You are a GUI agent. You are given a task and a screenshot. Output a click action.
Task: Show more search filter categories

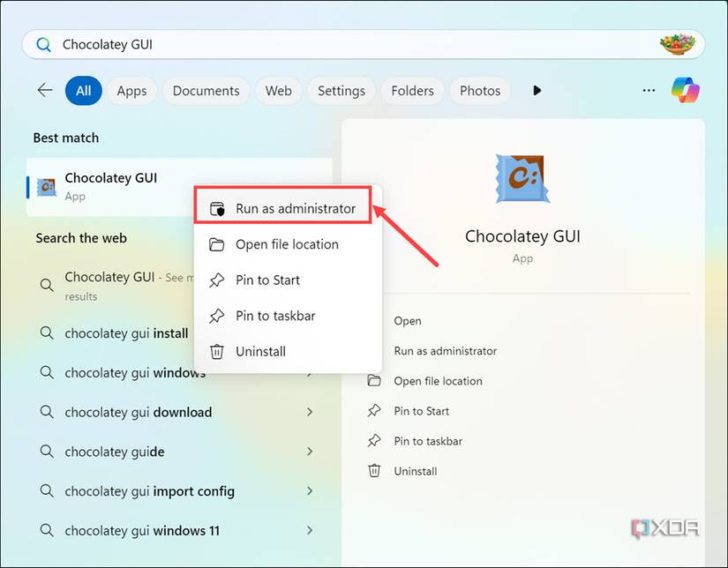tap(537, 90)
